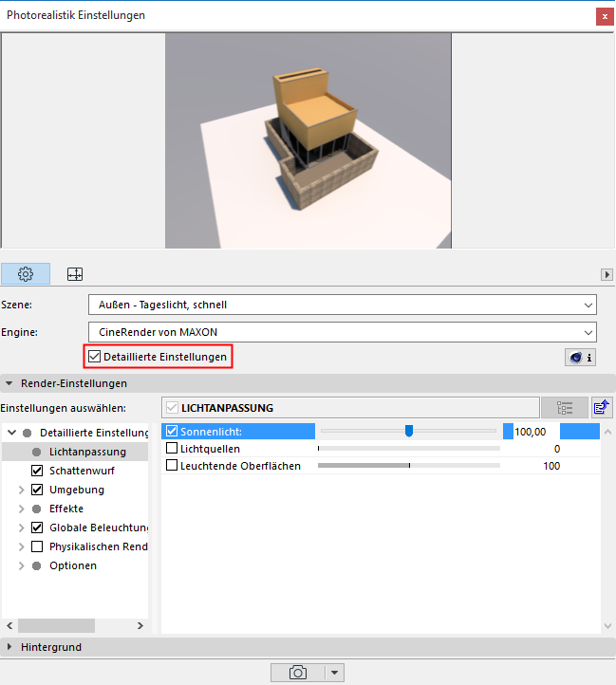Switch to the size settings tab icon
Viewport: 616px width, 685px height.
(x=75, y=274)
